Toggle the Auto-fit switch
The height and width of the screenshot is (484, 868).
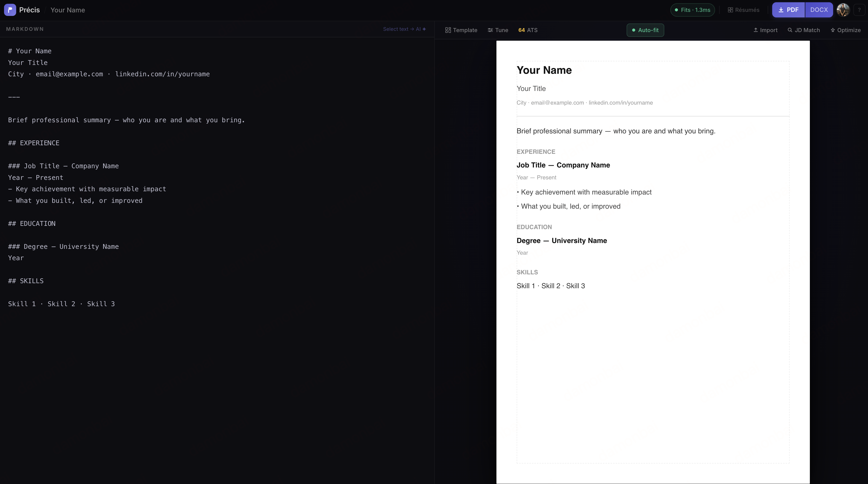pos(645,30)
